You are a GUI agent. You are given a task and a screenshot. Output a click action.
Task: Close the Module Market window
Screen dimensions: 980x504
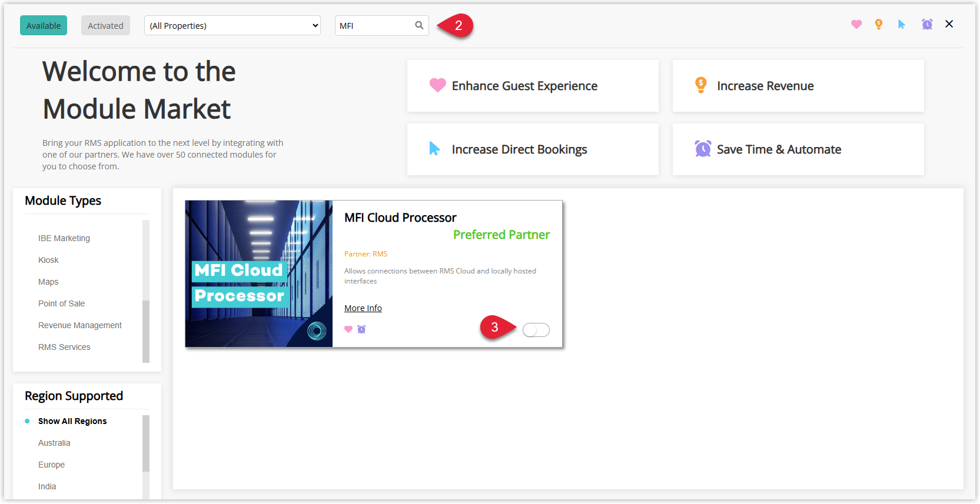tap(949, 24)
